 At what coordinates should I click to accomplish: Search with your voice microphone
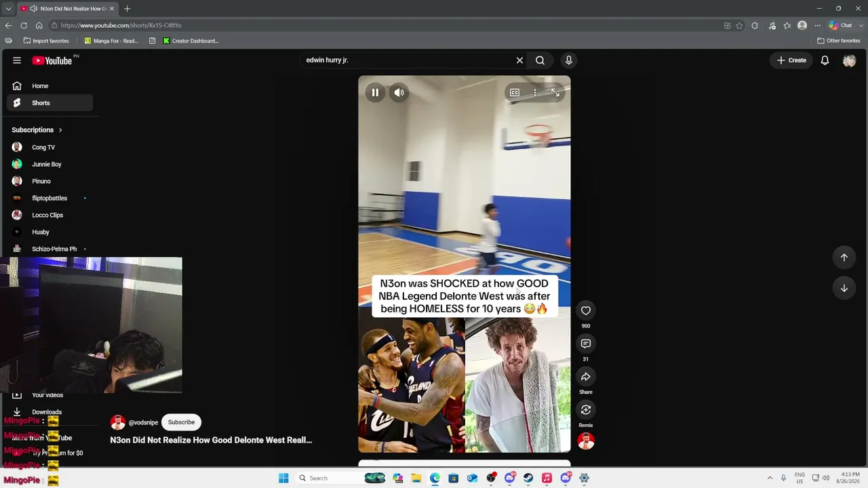tap(569, 60)
